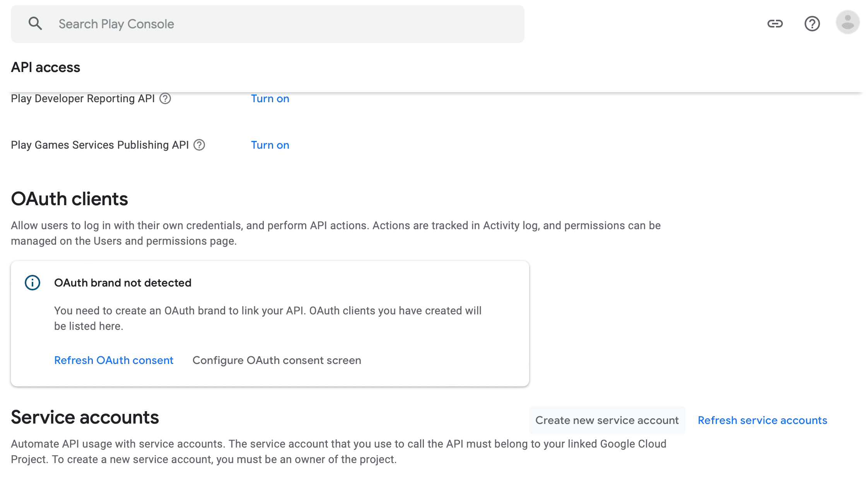Enable API access via the first Turn on control
Viewport: 868px width, 477px height.
pyautogui.click(x=270, y=99)
